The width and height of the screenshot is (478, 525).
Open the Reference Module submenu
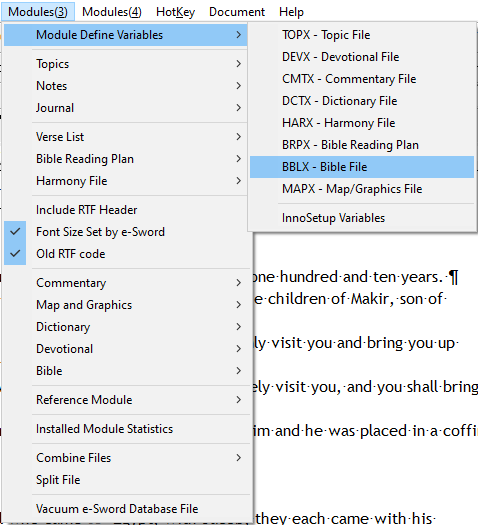click(126, 400)
